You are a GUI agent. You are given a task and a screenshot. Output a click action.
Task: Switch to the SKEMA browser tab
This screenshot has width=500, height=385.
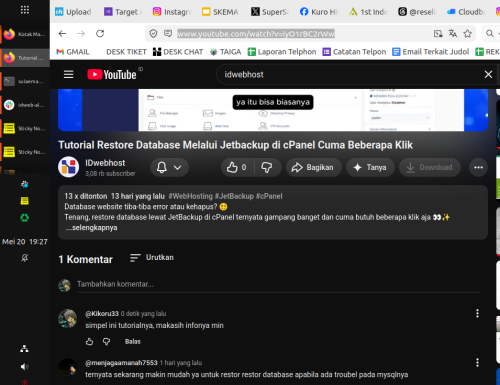click(221, 12)
